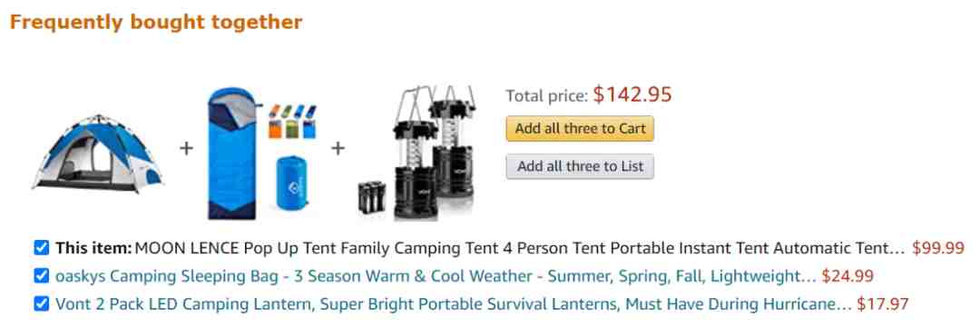Screen dimensions: 980x328
Task: Open the black LED lanterns product image
Action: (416, 154)
